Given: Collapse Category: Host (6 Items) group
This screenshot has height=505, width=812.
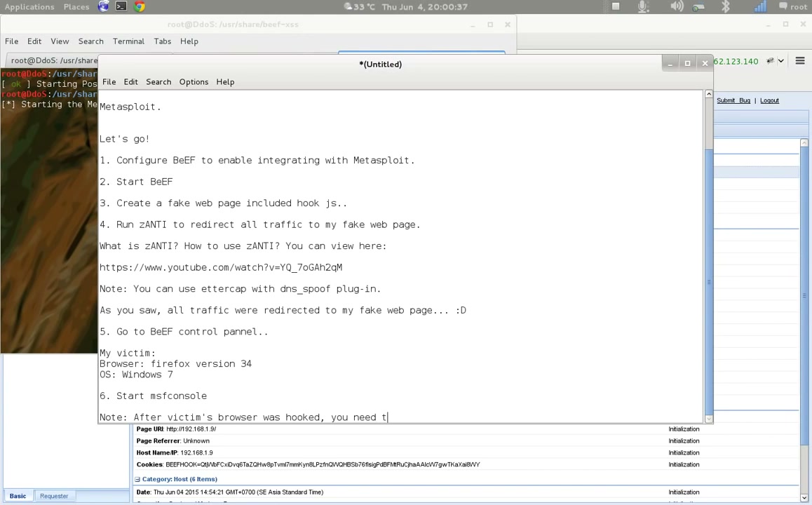Looking at the screenshot, I should [x=137, y=480].
